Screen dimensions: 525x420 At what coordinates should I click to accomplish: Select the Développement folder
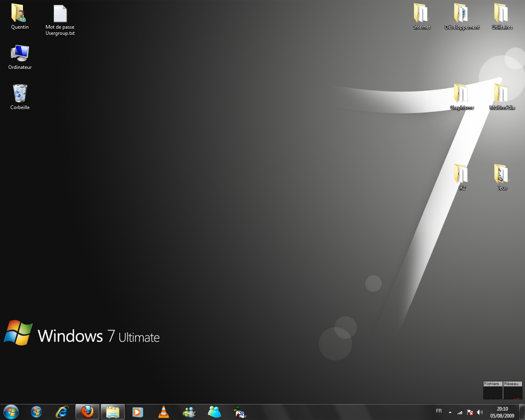(462, 17)
